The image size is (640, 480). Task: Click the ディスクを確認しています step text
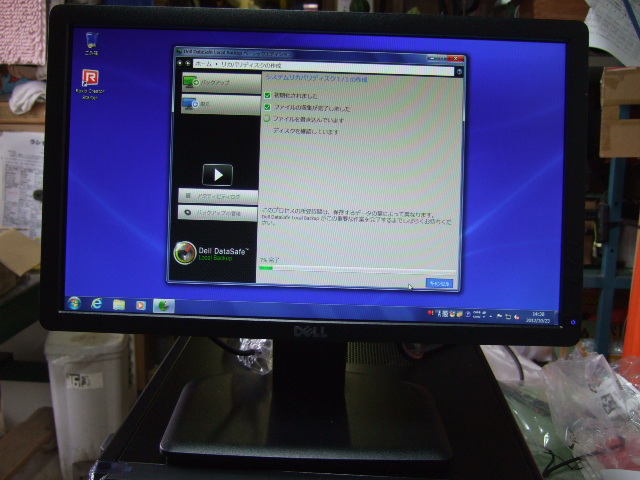[305, 131]
